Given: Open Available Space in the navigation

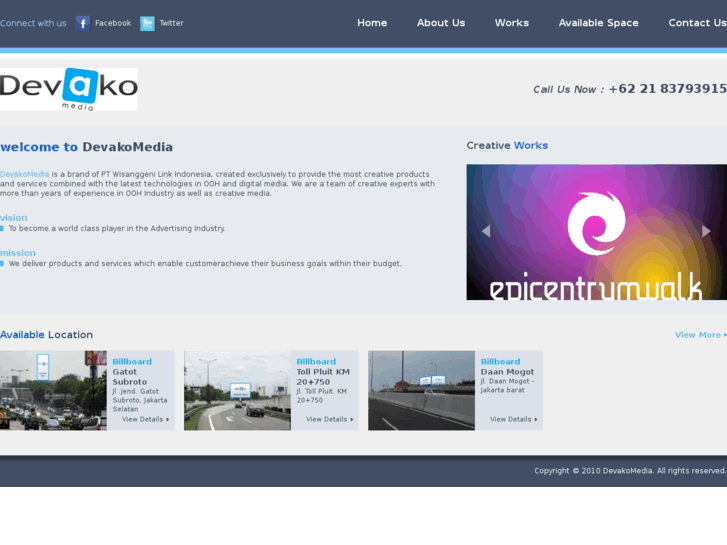Looking at the screenshot, I should coord(599,23).
